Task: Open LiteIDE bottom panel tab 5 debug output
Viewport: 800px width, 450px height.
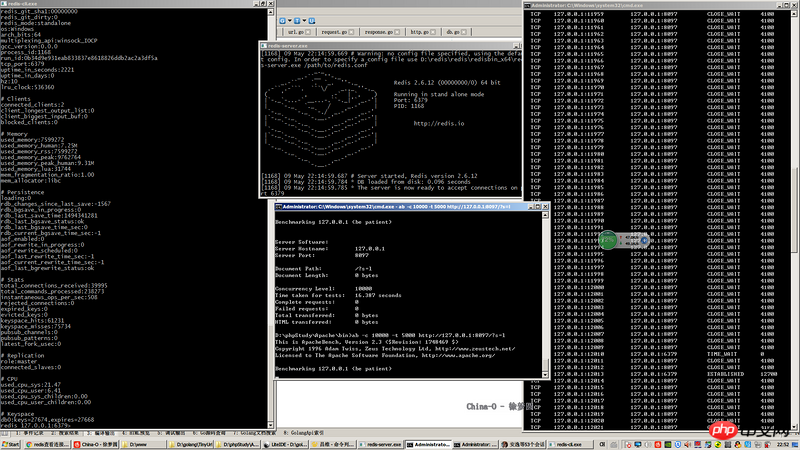Action: [171, 433]
